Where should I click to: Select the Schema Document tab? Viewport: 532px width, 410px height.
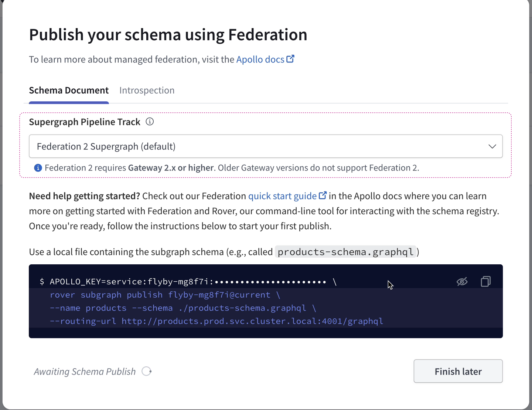(x=69, y=90)
